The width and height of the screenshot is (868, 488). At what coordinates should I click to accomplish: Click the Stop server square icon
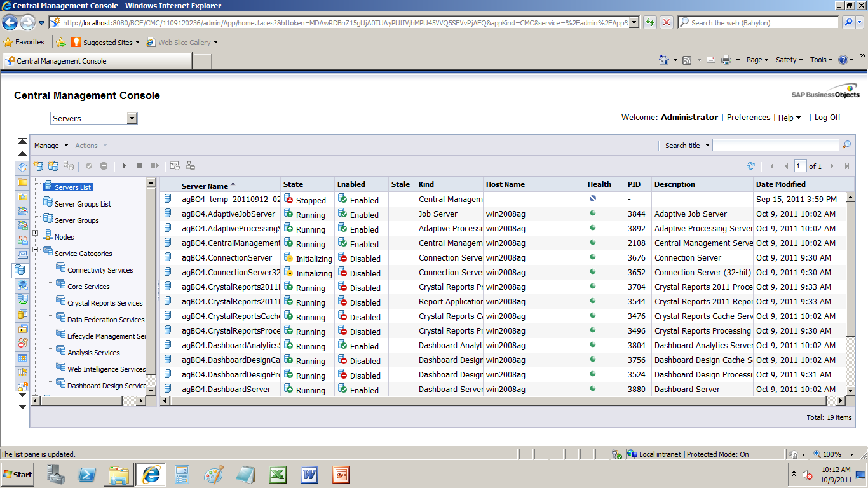[139, 166]
